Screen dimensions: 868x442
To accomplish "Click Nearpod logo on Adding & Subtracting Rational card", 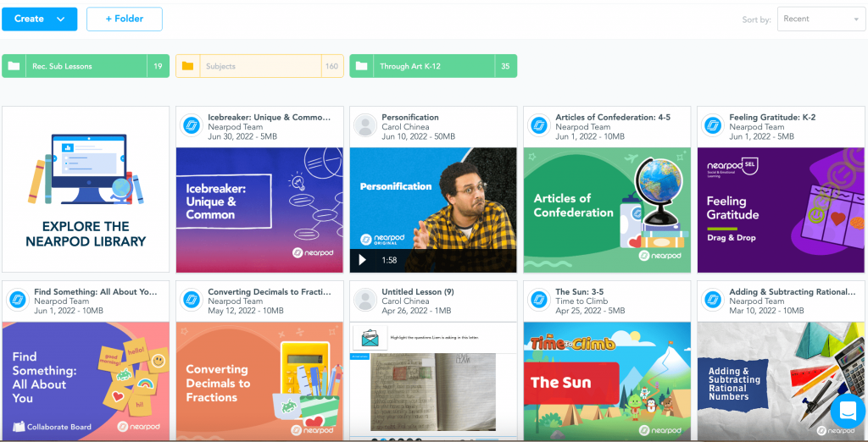I will point(713,300).
